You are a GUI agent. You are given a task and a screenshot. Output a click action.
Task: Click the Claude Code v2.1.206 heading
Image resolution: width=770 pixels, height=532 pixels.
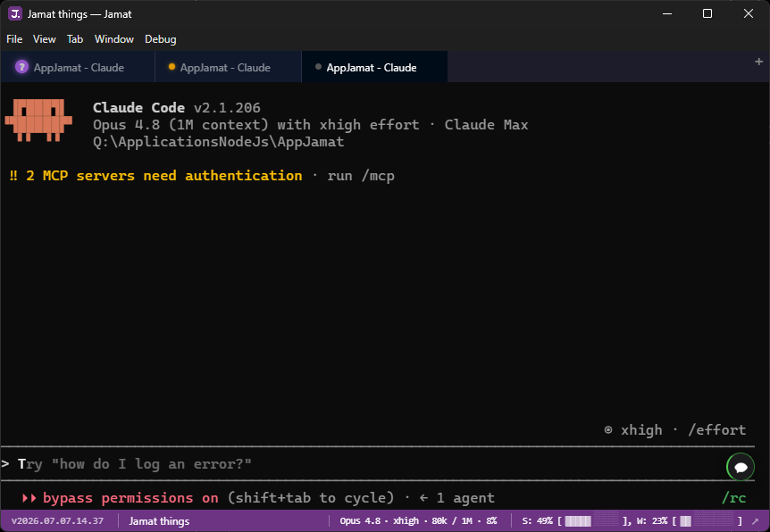pos(177,107)
